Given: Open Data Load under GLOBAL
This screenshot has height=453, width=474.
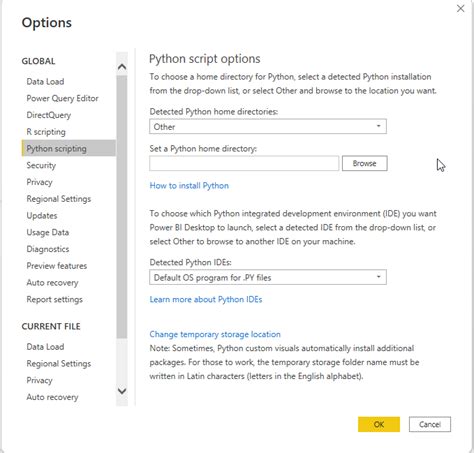Looking at the screenshot, I should pos(45,82).
